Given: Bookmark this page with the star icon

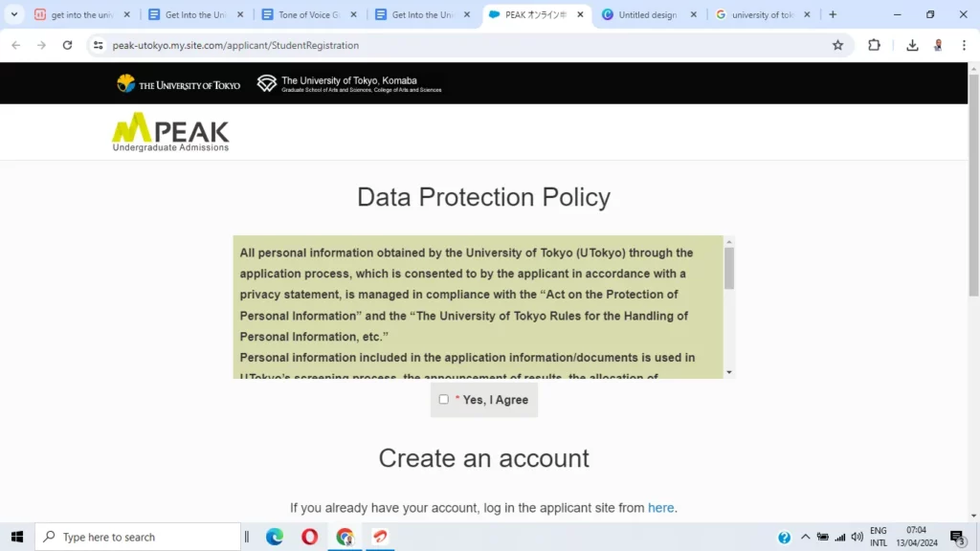Looking at the screenshot, I should 837,45.
